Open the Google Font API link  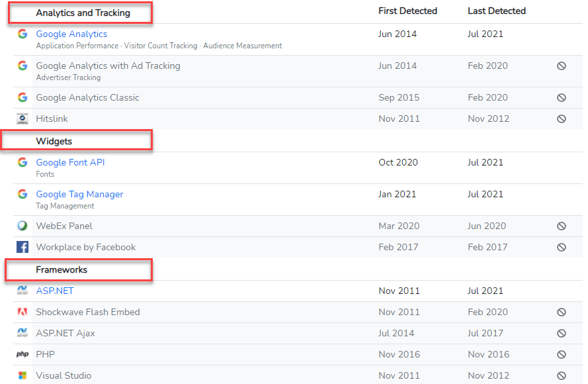pyautogui.click(x=71, y=162)
